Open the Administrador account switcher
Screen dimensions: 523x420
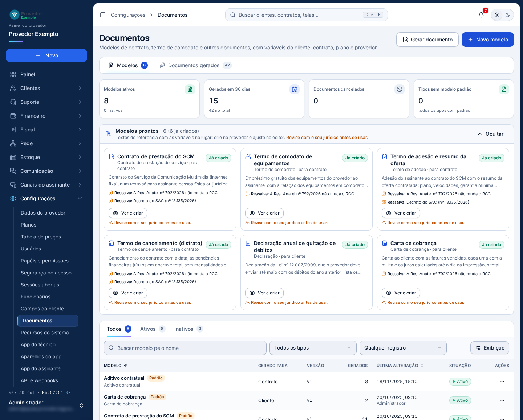pyautogui.click(x=46, y=405)
